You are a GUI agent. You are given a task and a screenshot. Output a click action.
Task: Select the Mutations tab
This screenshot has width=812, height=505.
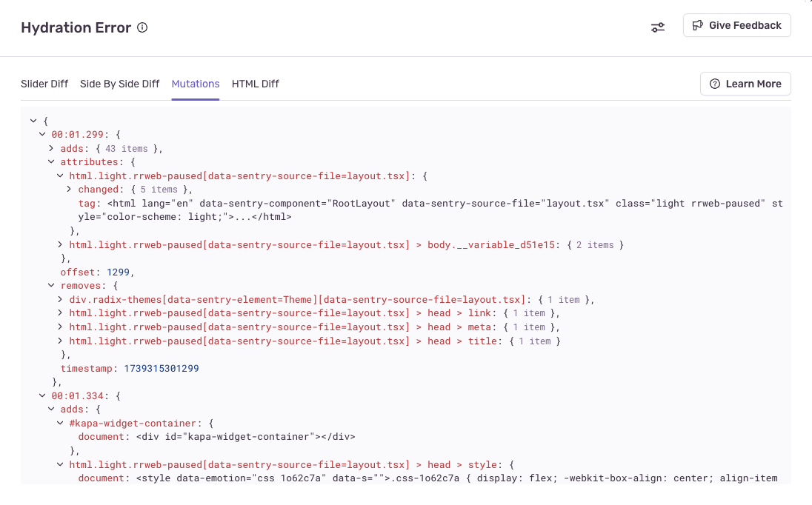(196, 84)
